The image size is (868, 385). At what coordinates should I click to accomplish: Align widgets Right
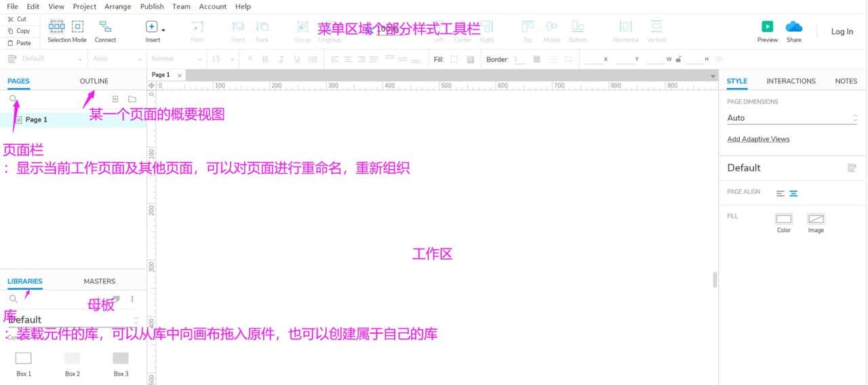point(488,31)
